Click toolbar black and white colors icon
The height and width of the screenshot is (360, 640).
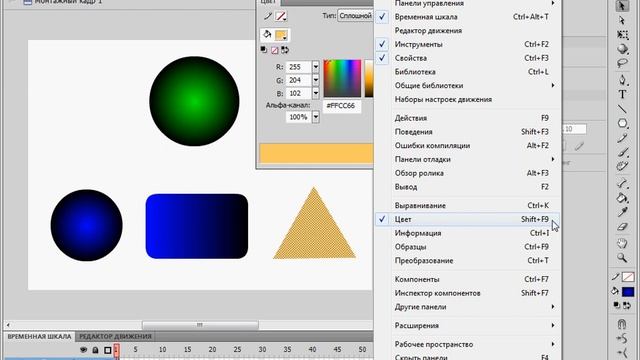click(x=617, y=305)
